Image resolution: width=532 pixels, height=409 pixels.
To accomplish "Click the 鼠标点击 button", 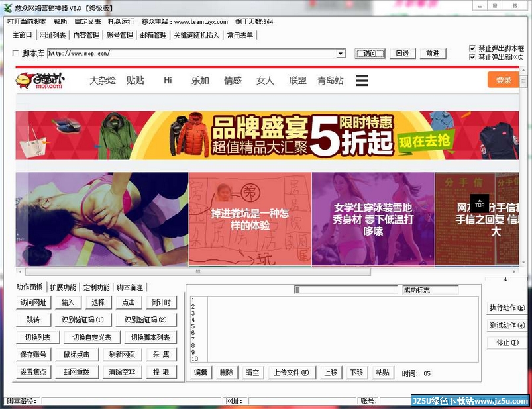I will (x=77, y=355).
